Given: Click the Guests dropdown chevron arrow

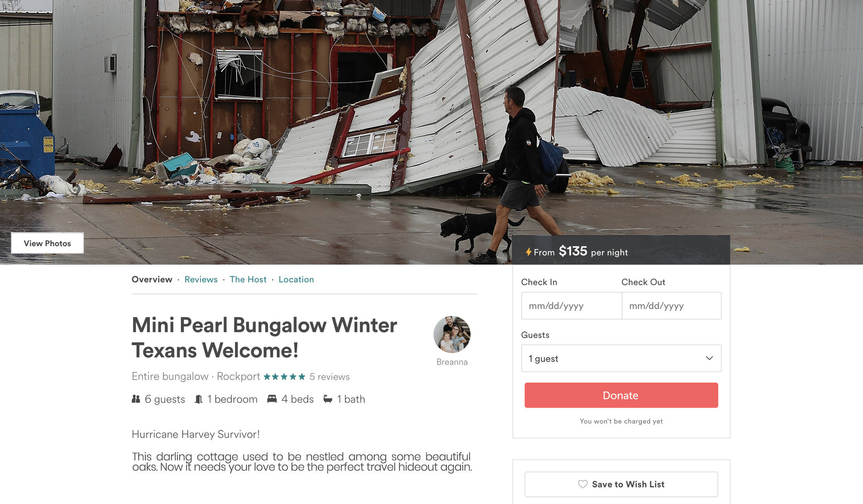Looking at the screenshot, I should 709,358.
